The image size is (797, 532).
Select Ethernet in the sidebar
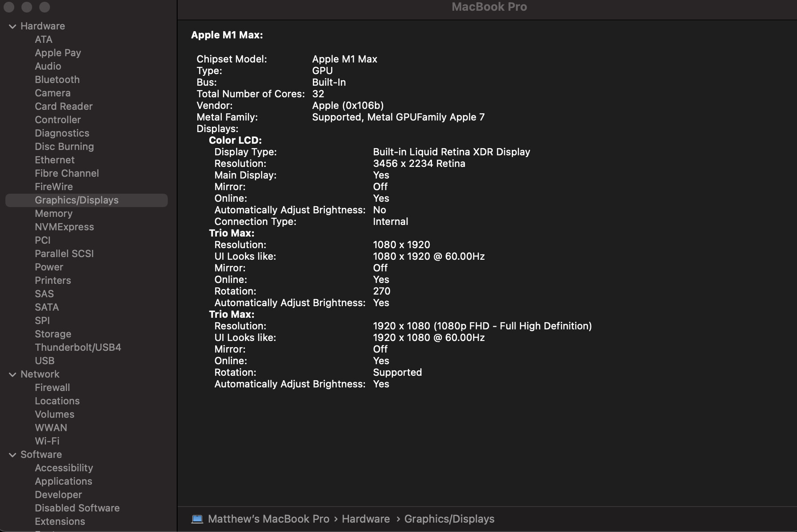click(x=55, y=160)
